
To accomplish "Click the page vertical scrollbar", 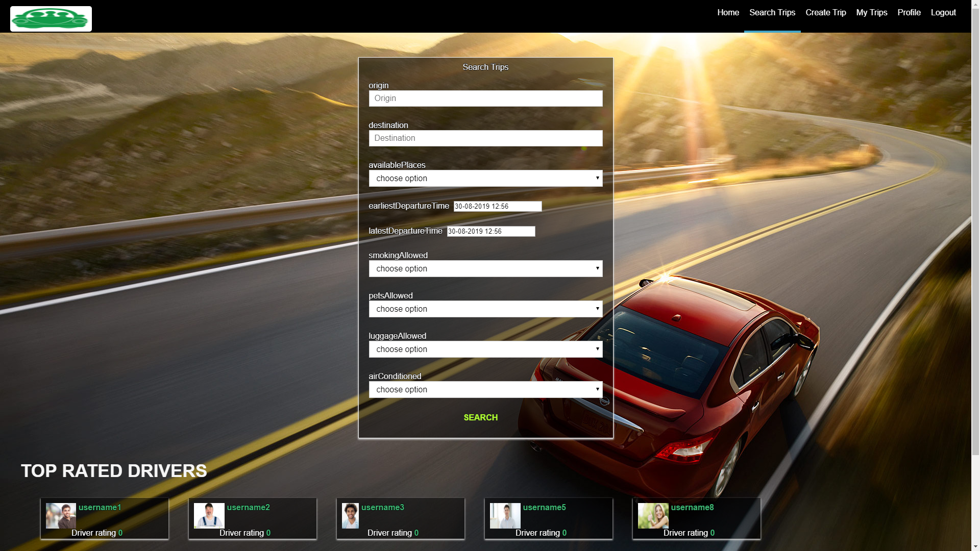I will (x=975, y=231).
